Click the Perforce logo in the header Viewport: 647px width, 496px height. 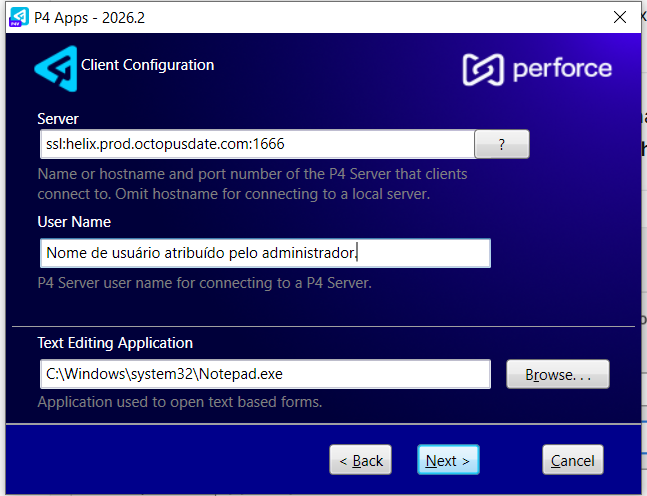point(537,69)
